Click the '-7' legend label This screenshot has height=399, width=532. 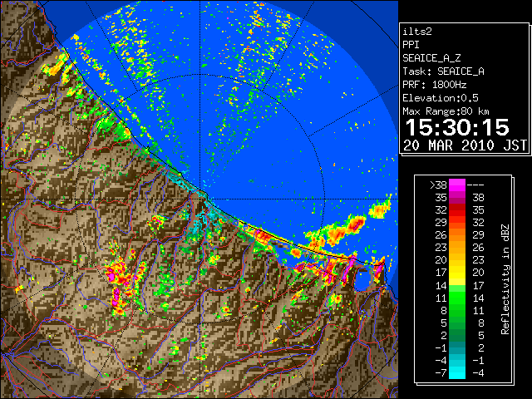[441, 372]
